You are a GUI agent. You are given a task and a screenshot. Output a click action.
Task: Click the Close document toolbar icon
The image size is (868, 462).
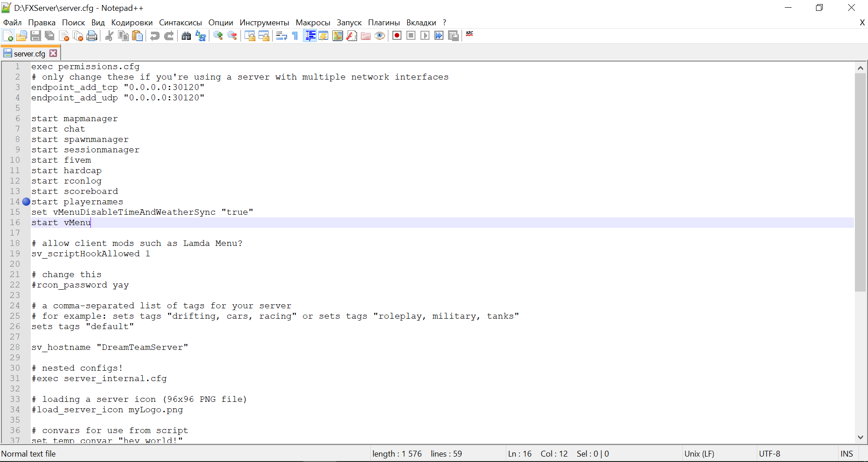point(64,36)
